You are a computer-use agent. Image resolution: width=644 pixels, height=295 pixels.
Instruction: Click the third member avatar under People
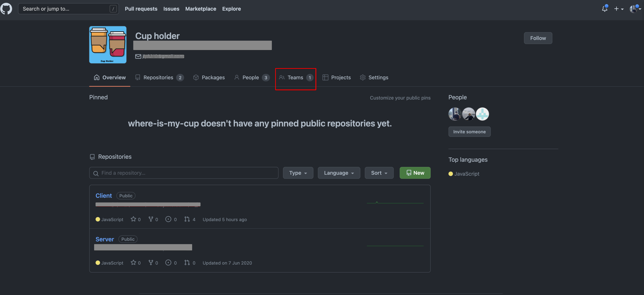click(482, 114)
